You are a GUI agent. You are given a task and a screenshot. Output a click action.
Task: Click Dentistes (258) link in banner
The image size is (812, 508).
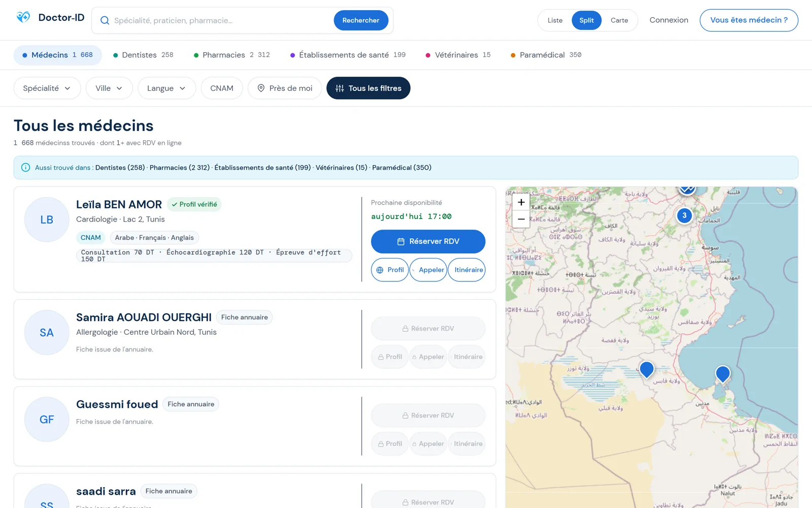pyautogui.click(x=120, y=168)
